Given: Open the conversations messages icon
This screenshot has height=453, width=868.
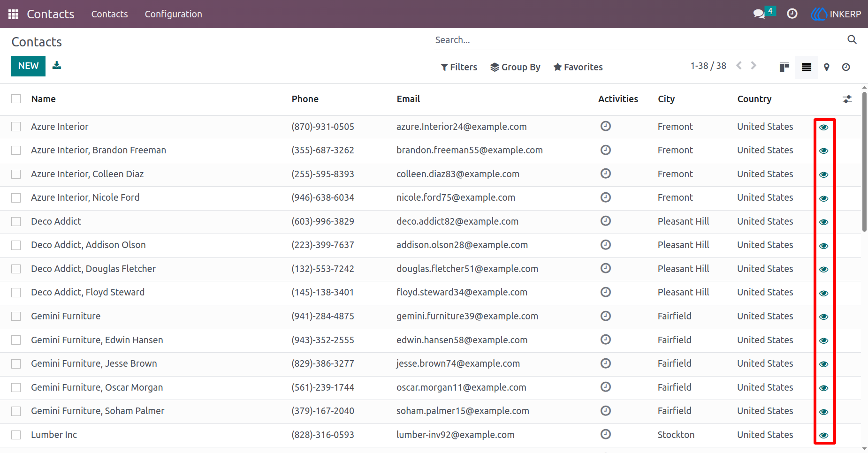Looking at the screenshot, I should 759,14.
